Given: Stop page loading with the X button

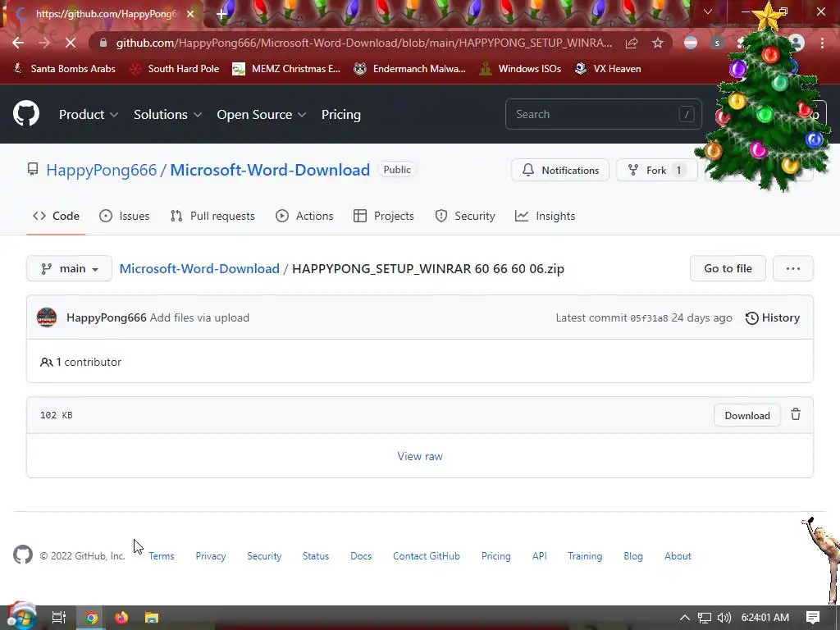Looking at the screenshot, I should (71, 43).
